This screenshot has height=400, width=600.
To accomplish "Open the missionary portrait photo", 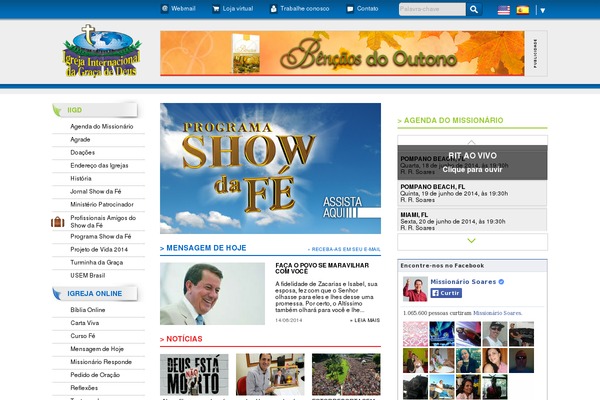I will tap(212, 294).
